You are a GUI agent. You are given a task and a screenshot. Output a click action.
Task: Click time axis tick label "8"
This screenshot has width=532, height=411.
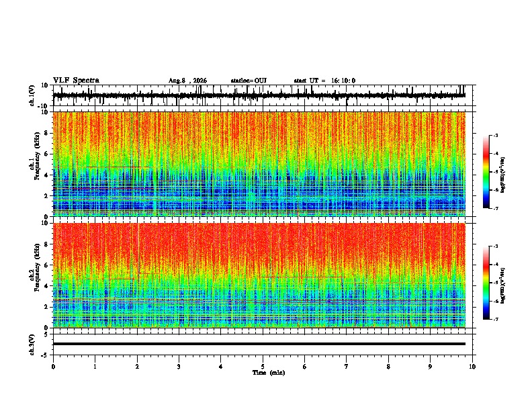coord(388,367)
